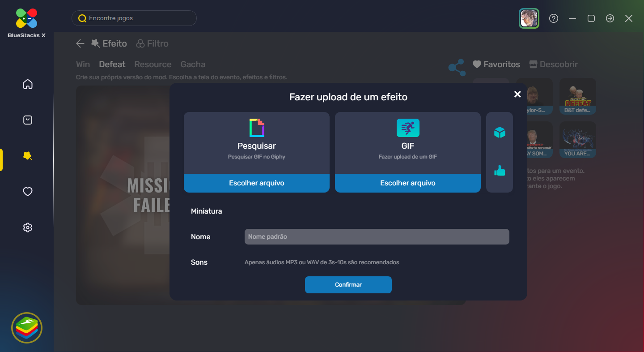Click the share icon

coord(457,68)
